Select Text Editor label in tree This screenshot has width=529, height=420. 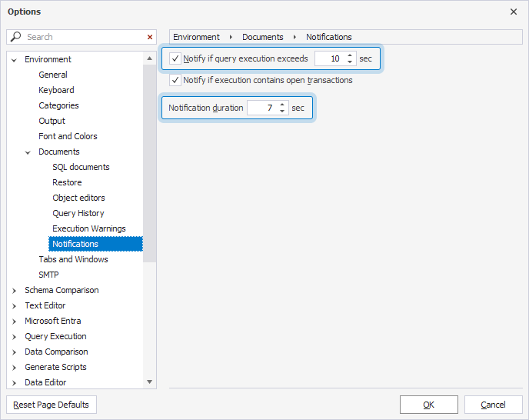click(45, 305)
